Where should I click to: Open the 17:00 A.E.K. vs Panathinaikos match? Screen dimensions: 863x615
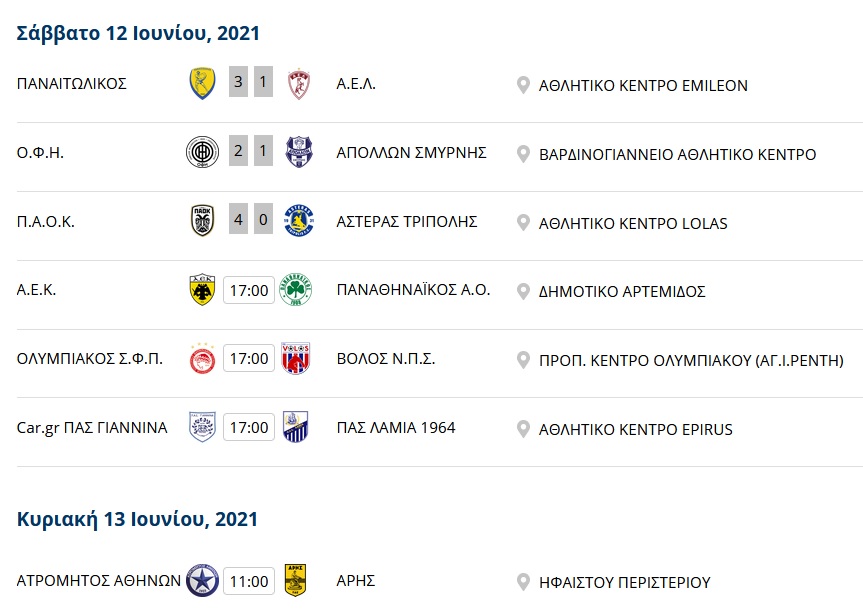pyautogui.click(x=249, y=290)
